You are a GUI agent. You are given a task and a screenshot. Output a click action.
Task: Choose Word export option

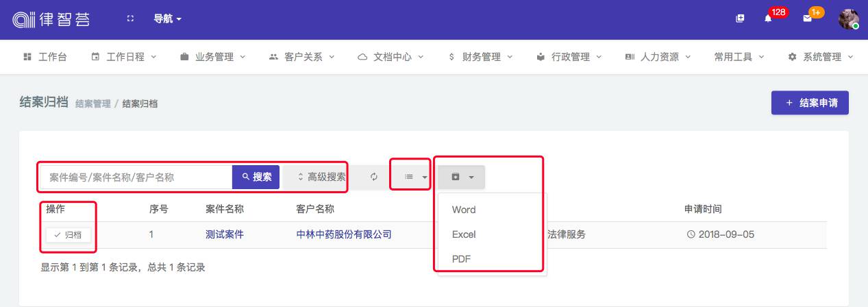(464, 210)
